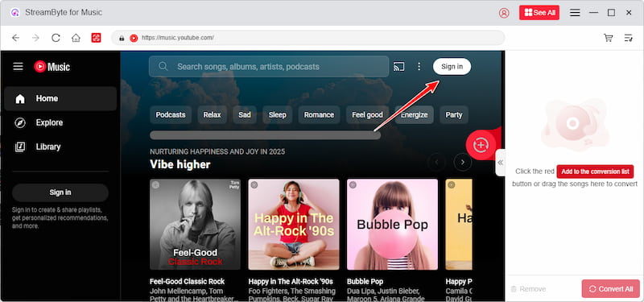The height and width of the screenshot is (302, 644).
Task: Open the title bar hamburger menu
Action: click(575, 13)
